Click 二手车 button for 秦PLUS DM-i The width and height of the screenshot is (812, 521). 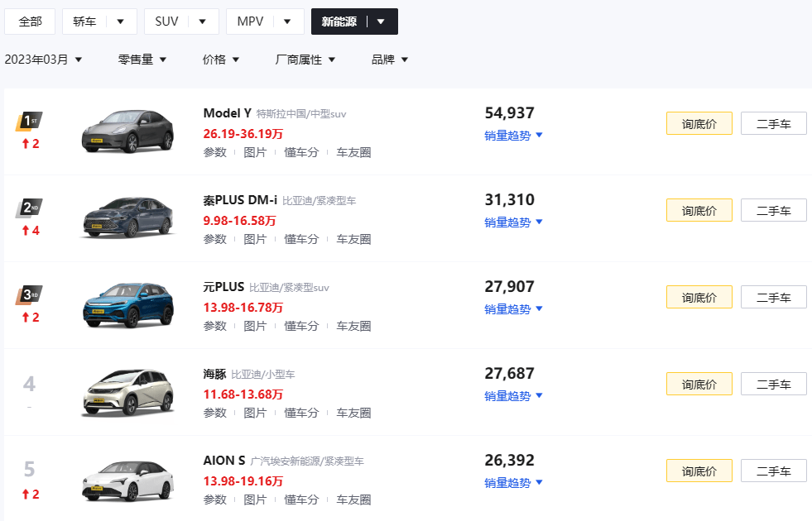[774, 211]
